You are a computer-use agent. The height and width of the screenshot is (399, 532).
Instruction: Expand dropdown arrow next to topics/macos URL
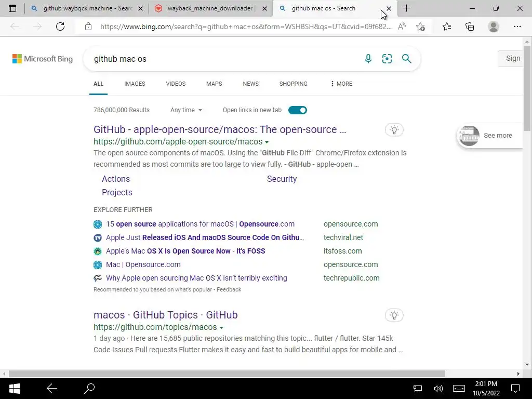(x=221, y=328)
